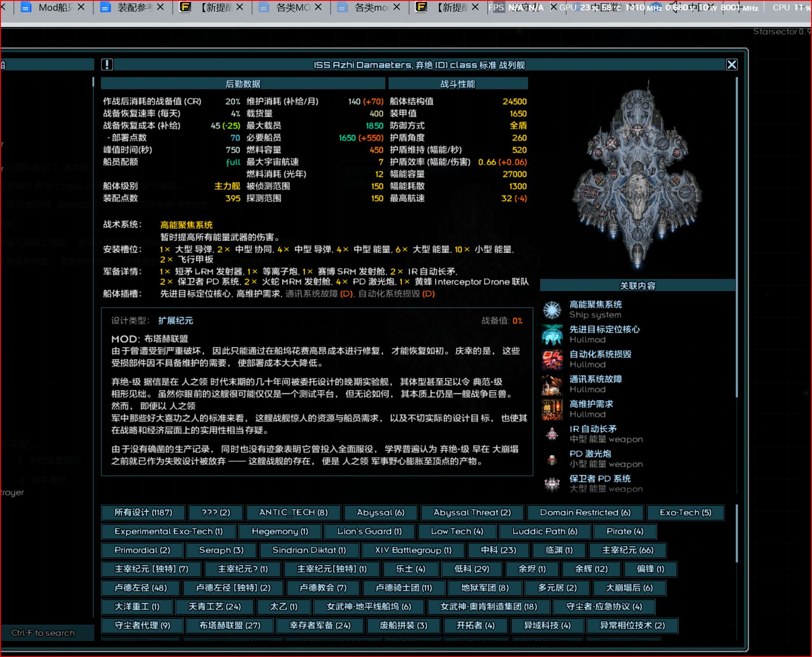Click the exclamation mark icon in header

tap(107, 65)
